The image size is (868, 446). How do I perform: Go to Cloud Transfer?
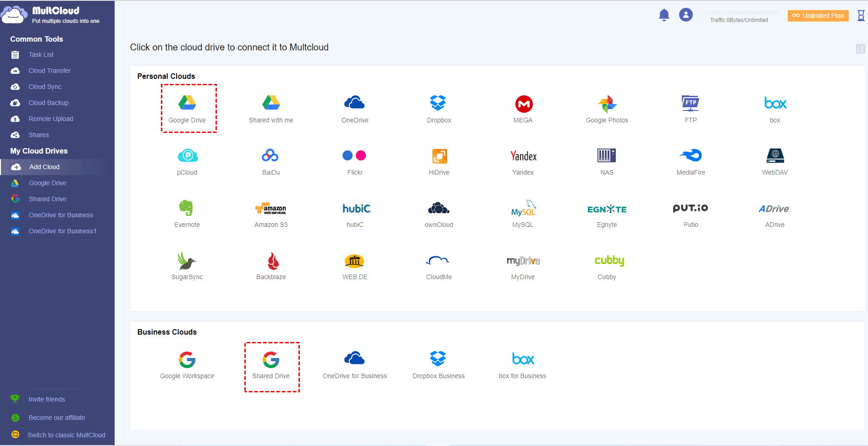tap(50, 71)
